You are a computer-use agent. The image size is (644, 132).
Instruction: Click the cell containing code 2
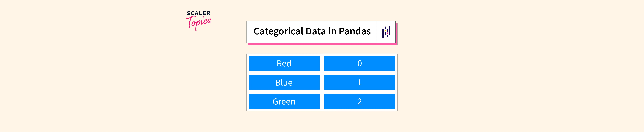359,102
